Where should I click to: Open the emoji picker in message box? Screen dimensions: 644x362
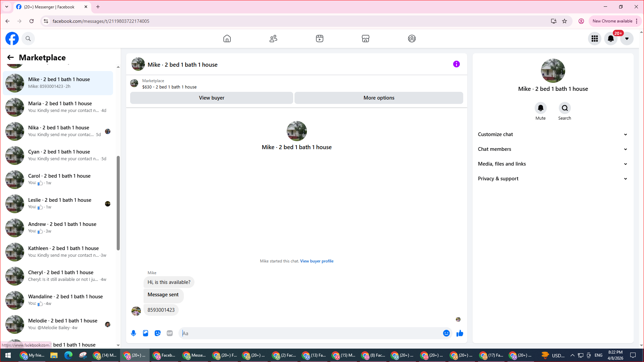[x=446, y=333]
